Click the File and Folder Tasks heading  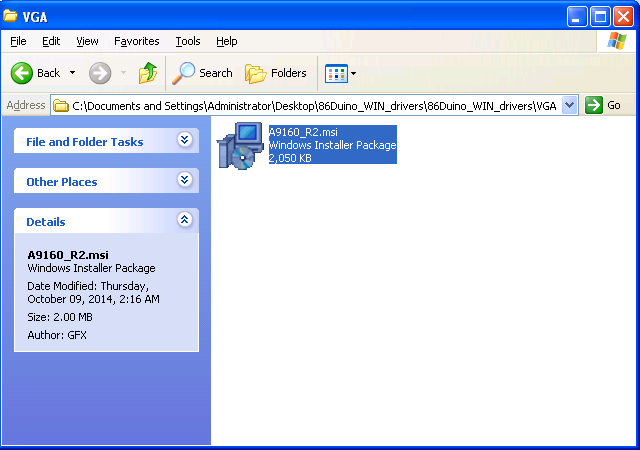point(84,142)
